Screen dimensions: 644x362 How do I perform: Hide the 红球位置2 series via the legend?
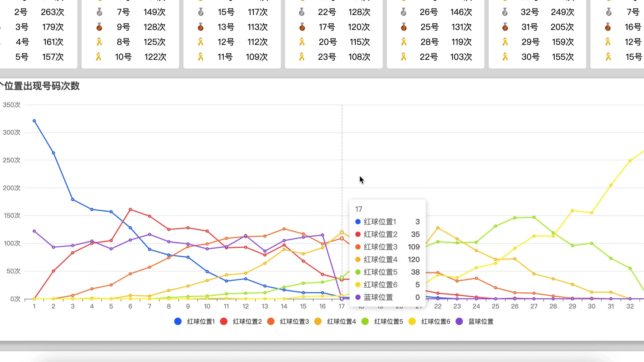click(x=241, y=321)
